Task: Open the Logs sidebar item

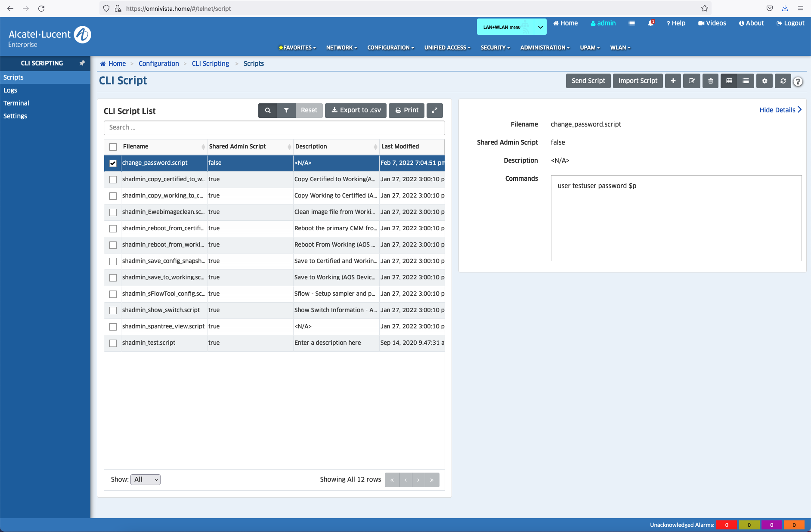Action: pos(10,90)
